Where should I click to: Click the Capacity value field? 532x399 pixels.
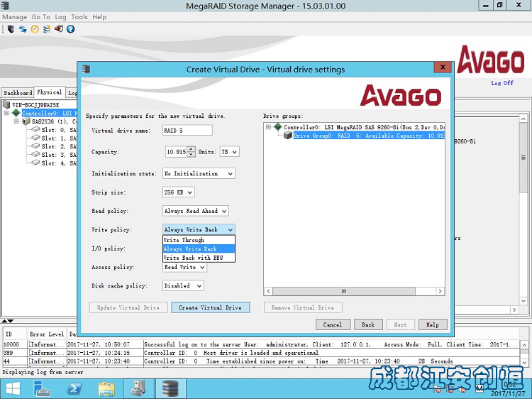(x=177, y=152)
